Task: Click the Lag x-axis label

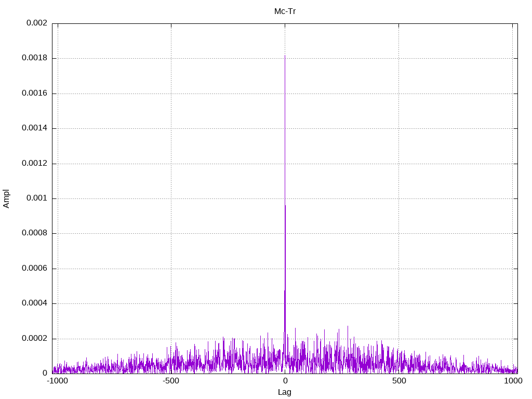Action: coord(285,392)
